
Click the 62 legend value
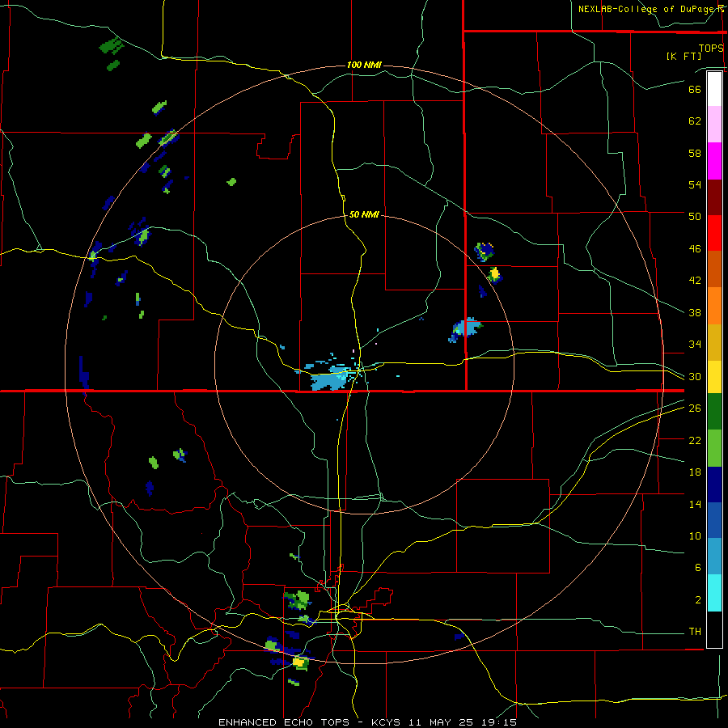[x=695, y=121]
